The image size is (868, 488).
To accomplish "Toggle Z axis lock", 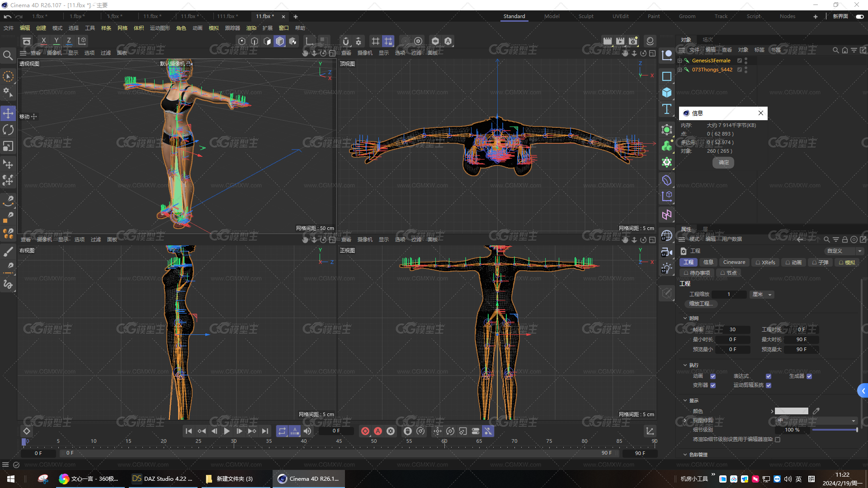I will 69,41.
